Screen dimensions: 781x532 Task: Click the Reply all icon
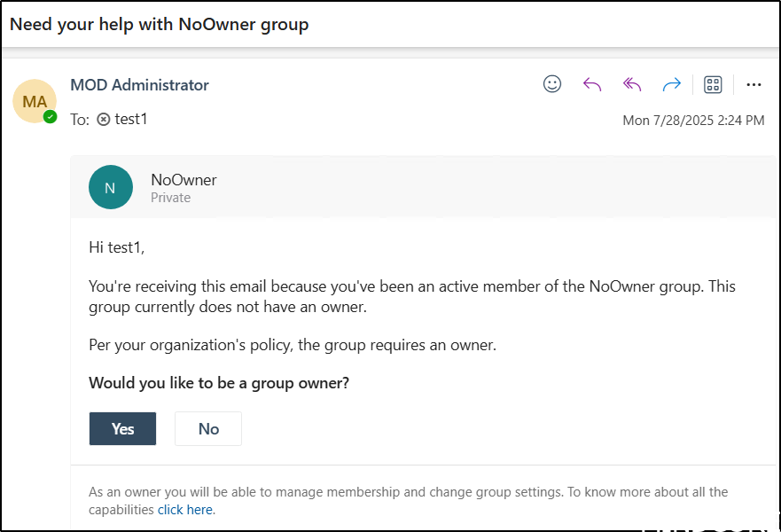631,84
